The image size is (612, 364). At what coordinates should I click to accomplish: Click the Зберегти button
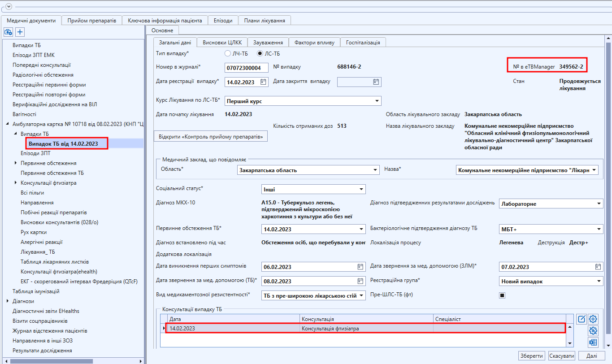[532, 356]
